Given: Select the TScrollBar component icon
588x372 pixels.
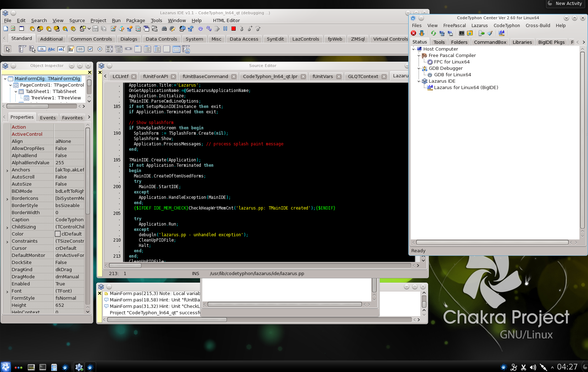Looking at the screenshot, I should coord(128,49).
